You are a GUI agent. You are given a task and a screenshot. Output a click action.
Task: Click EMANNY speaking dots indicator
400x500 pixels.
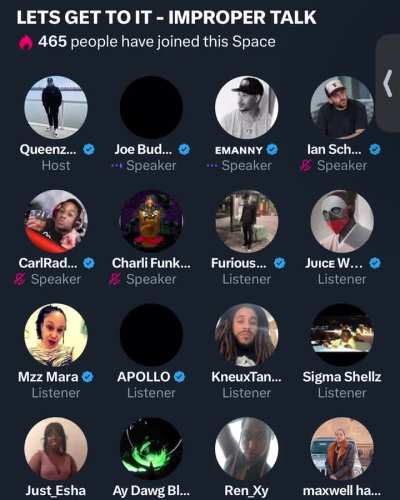click(212, 165)
